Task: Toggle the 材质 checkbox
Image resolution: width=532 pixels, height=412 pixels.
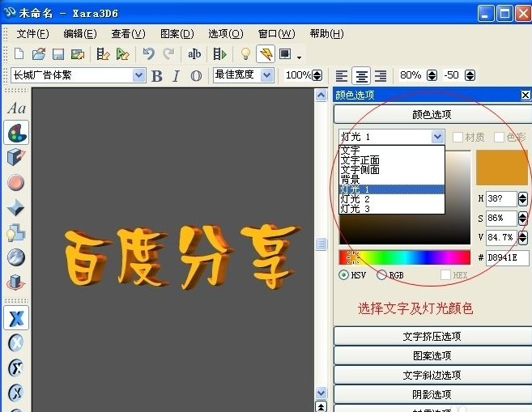Action: [x=458, y=138]
